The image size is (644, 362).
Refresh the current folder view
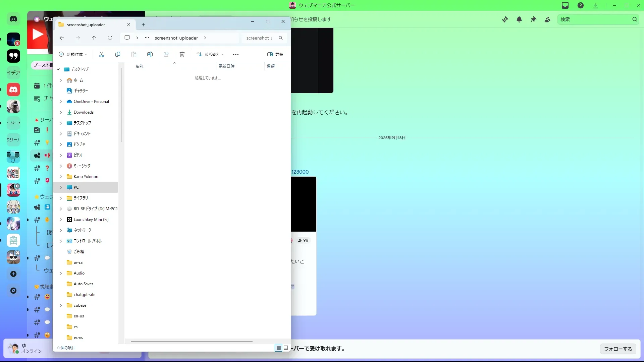(110, 38)
